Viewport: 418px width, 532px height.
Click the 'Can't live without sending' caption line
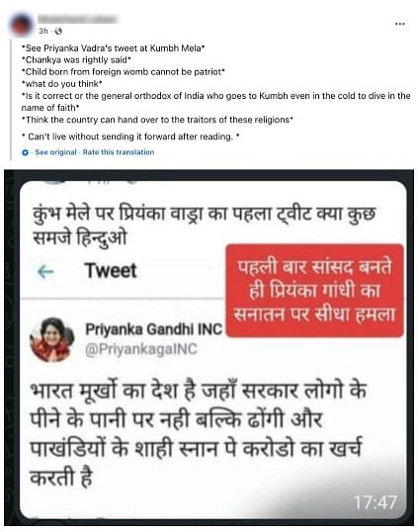point(130,136)
